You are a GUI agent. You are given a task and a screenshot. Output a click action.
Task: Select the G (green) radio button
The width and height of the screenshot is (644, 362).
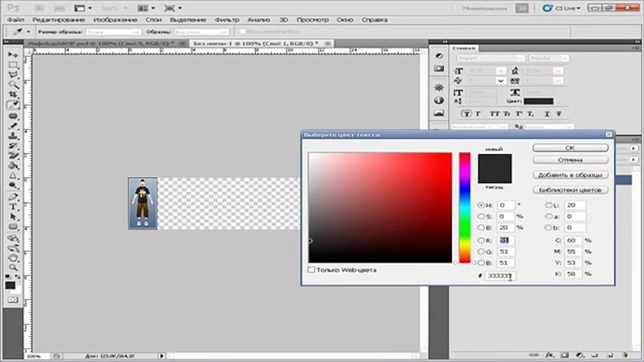point(481,251)
